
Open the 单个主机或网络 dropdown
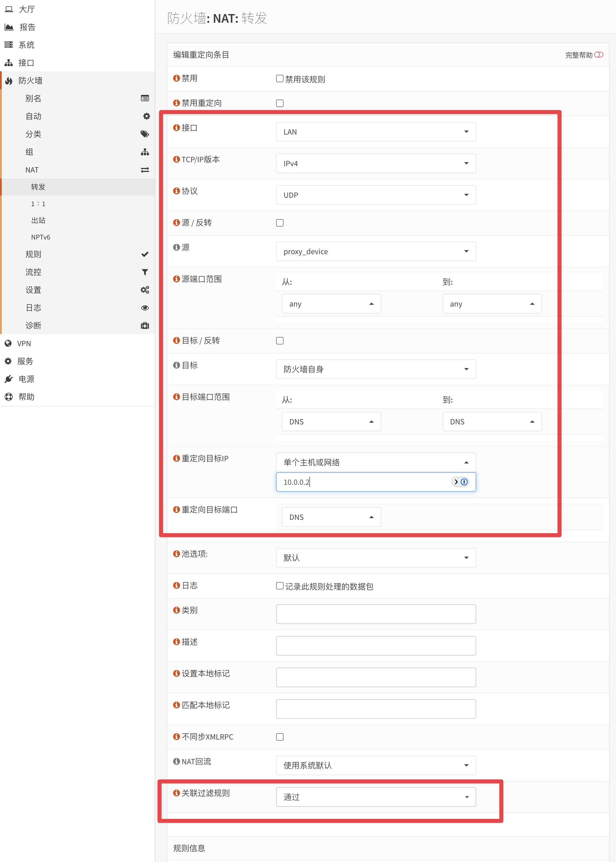(x=376, y=462)
